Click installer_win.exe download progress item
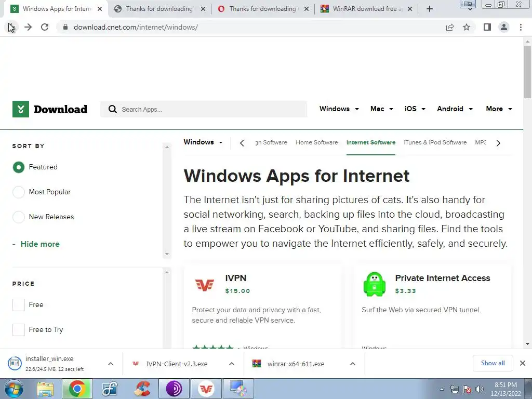This screenshot has width=532, height=399. (54, 363)
